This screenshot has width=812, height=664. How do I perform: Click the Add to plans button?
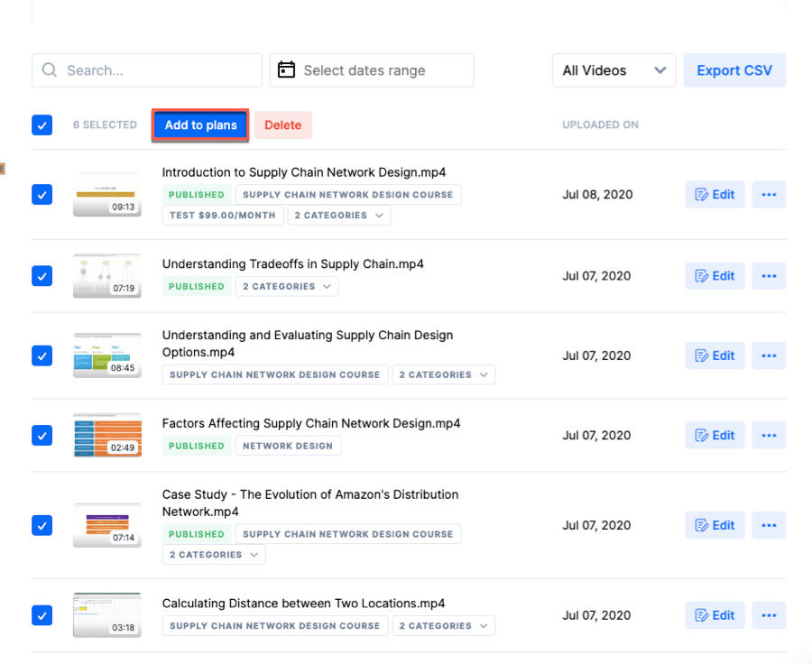pyautogui.click(x=200, y=125)
